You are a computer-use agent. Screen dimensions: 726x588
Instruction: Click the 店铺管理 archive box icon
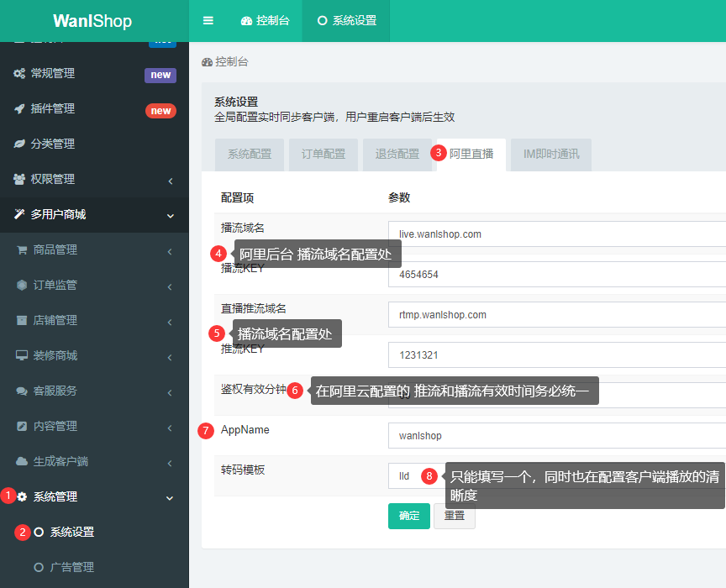click(22, 320)
